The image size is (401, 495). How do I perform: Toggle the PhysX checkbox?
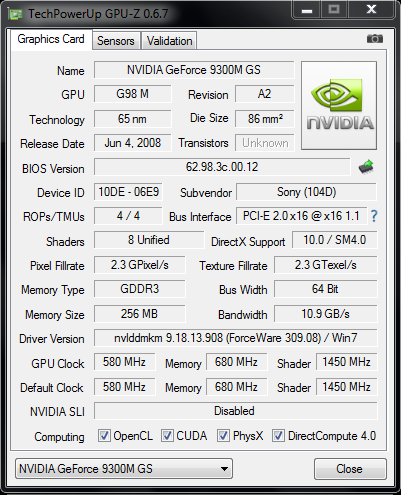click(223, 435)
